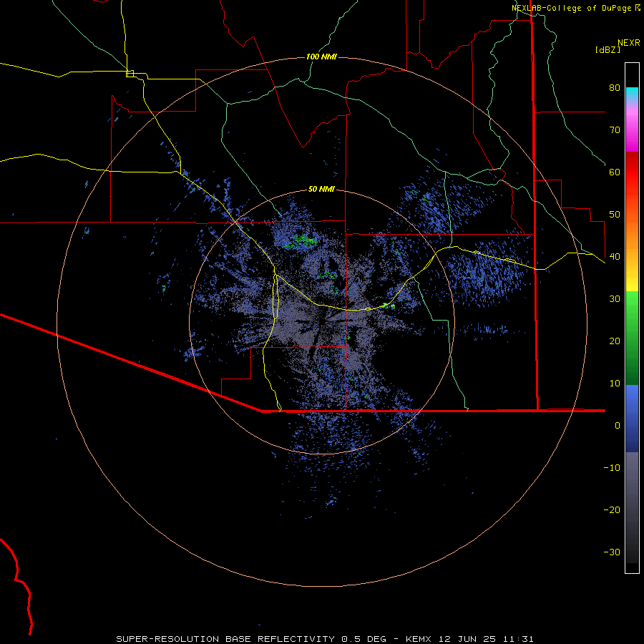Click the 20 value on the dBZ scale

coord(615,341)
